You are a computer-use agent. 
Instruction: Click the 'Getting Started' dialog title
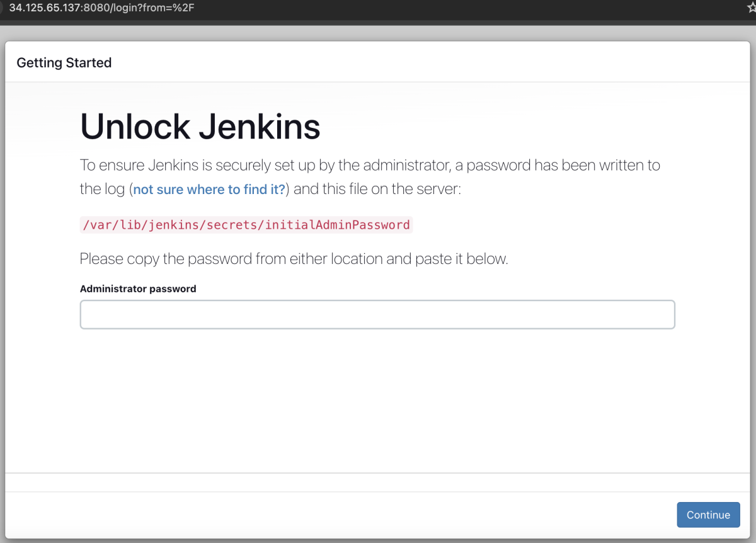(x=64, y=62)
